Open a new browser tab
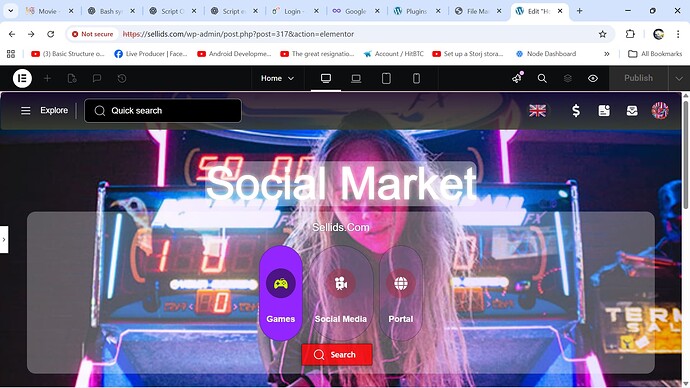 click(580, 11)
